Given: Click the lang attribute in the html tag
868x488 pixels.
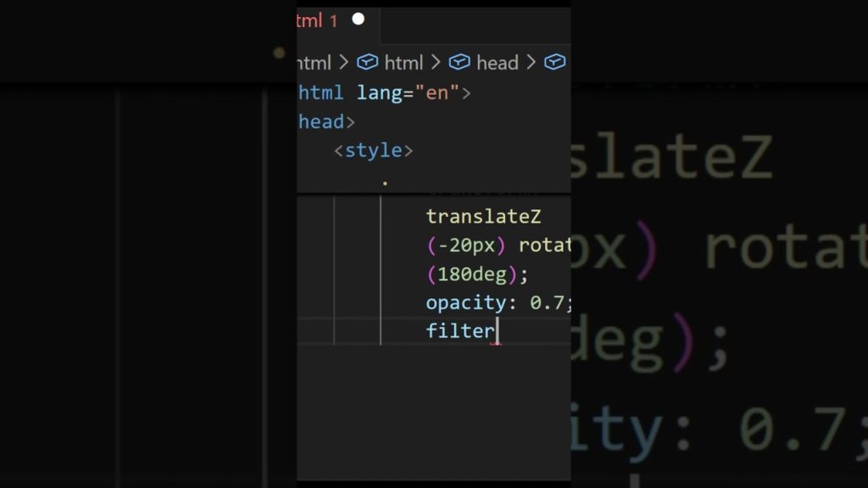Looking at the screenshot, I should [378, 92].
